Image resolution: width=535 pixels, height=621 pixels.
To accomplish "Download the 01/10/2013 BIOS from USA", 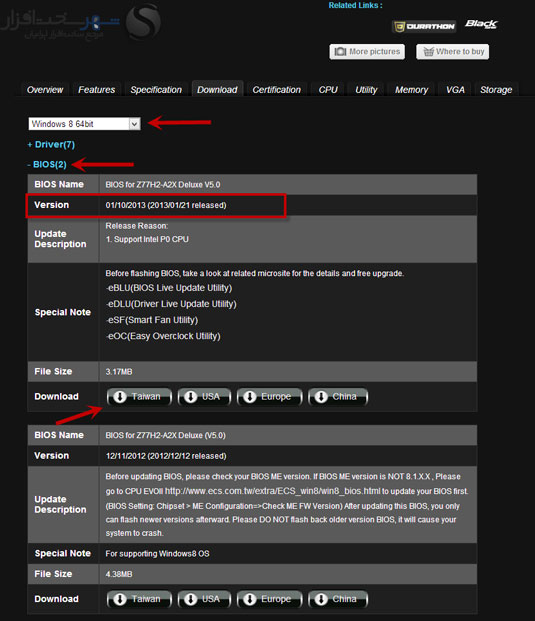I will [x=204, y=396].
